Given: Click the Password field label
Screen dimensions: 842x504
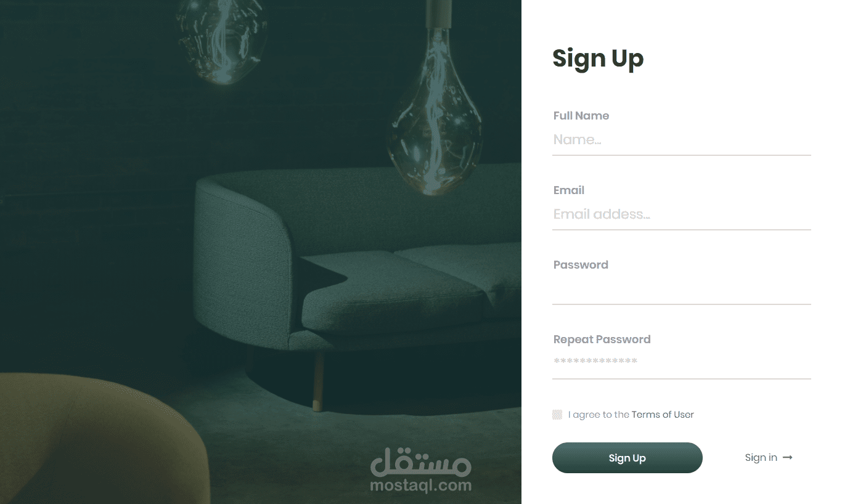Looking at the screenshot, I should coord(581,265).
